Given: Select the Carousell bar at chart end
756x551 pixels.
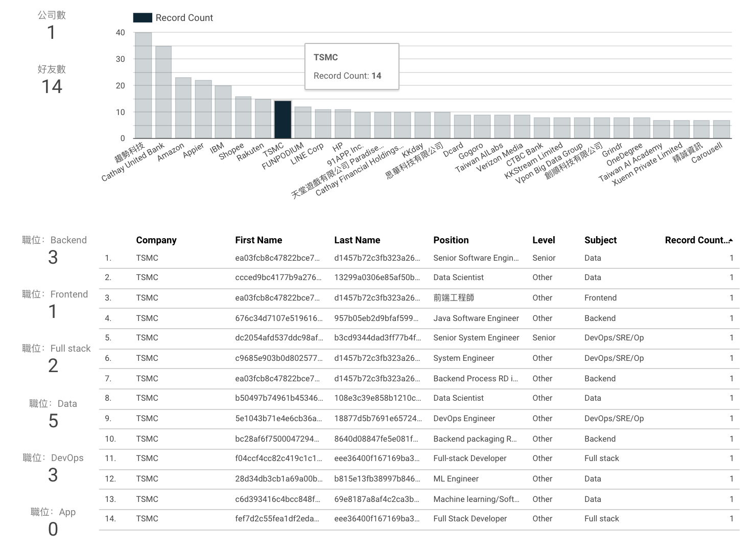Looking at the screenshot, I should coord(722,129).
